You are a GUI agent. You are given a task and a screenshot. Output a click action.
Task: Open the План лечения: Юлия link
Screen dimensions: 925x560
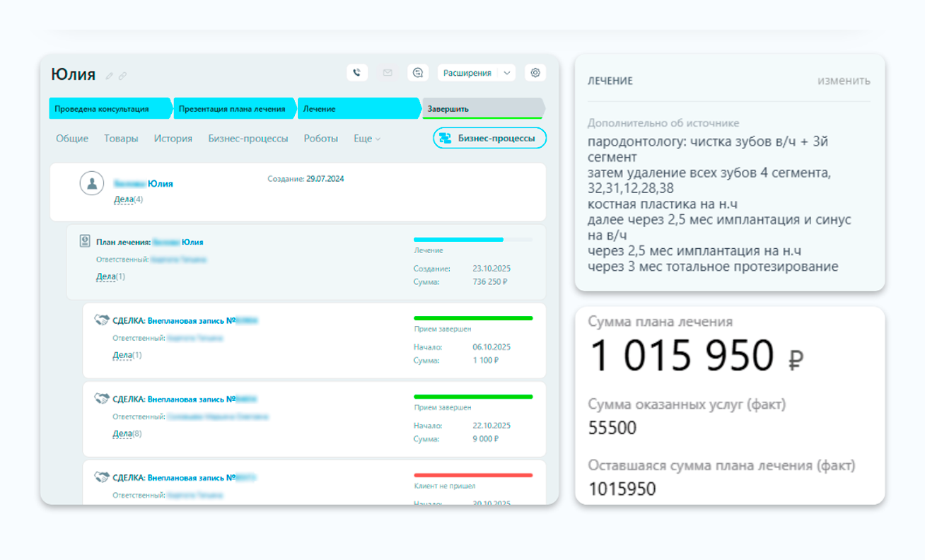(150, 242)
